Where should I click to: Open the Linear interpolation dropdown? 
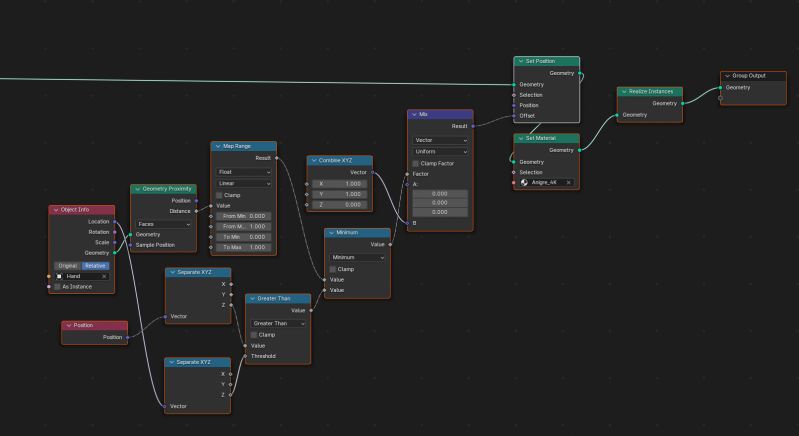tap(244, 183)
